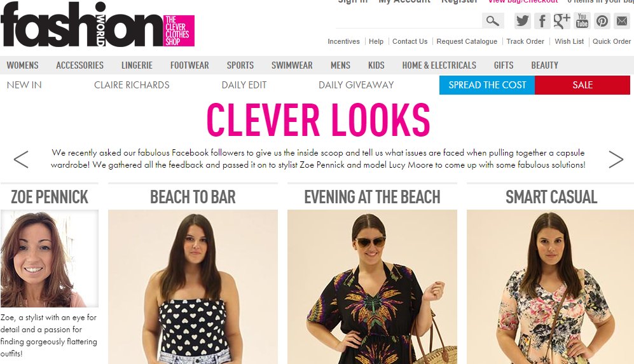The height and width of the screenshot is (364, 634).
Task: Open the Pinterest icon
Action: [602, 20]
